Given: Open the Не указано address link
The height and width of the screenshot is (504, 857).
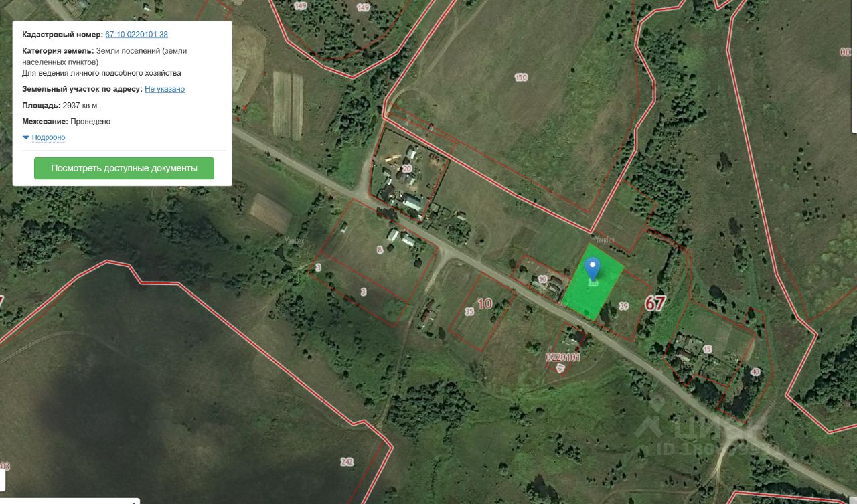Looking at the screenshot, I should [x=165, y=89].
